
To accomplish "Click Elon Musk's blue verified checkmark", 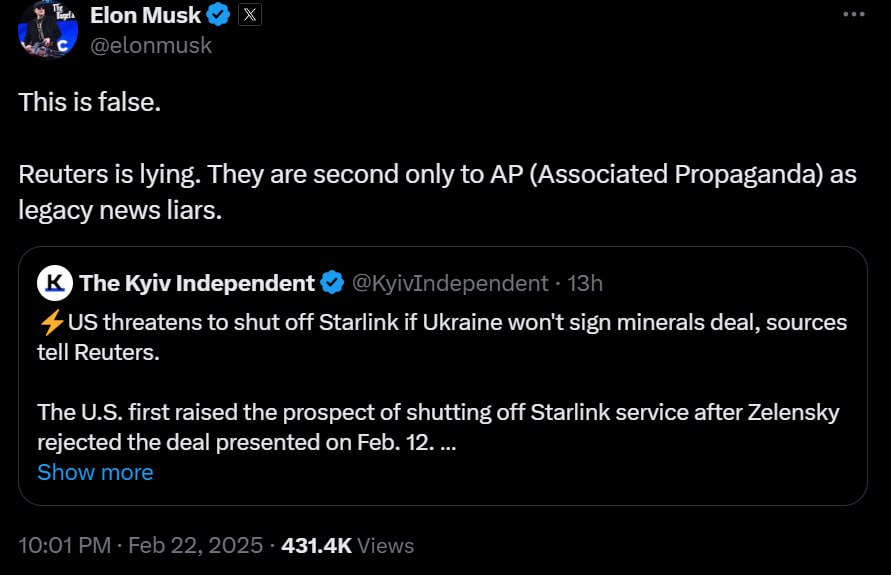I will click(x=220, y=15).
